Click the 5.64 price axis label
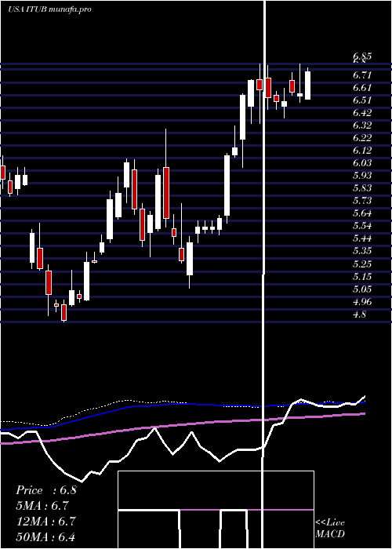Image resolution: width=392 pixels, height=549 pixels. (x=362, y=213)
